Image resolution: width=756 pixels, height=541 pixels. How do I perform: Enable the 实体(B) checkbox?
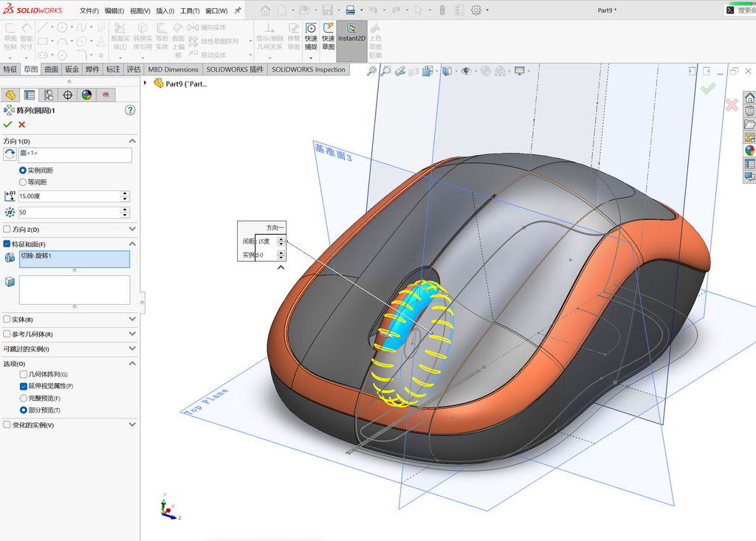7,319
